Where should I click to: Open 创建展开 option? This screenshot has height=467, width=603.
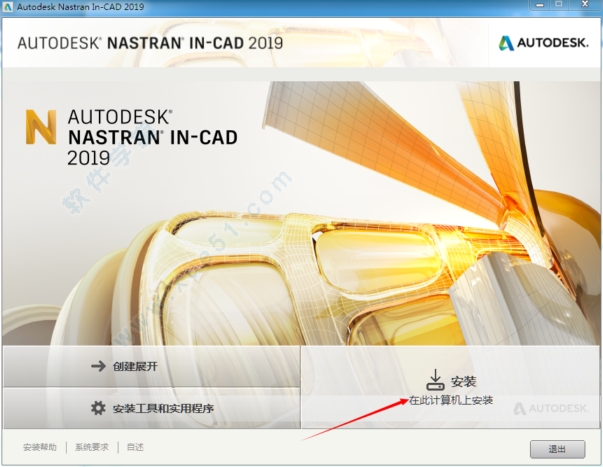click(x=152, y=366)
